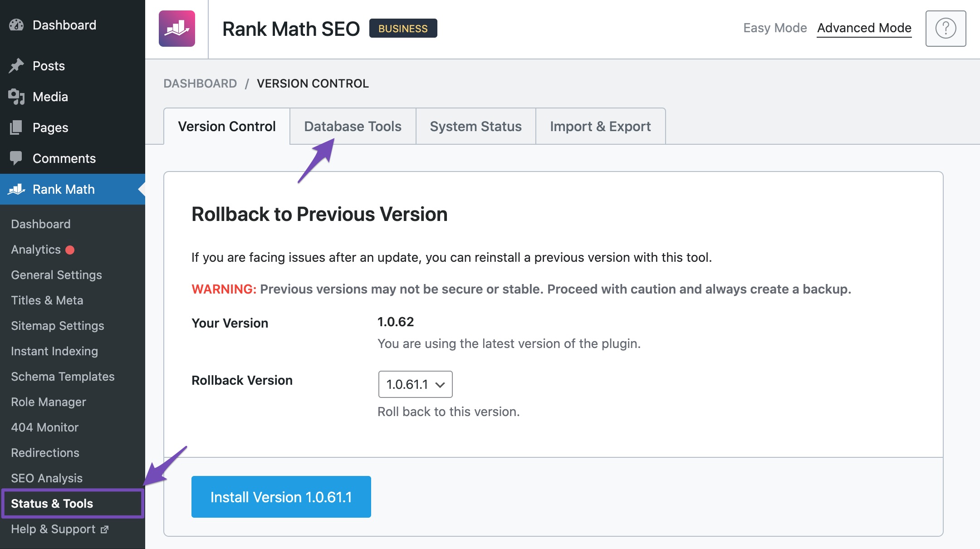Open the Rollback Version dropdown
980x549 pixels.
click(x=415, y=384)
